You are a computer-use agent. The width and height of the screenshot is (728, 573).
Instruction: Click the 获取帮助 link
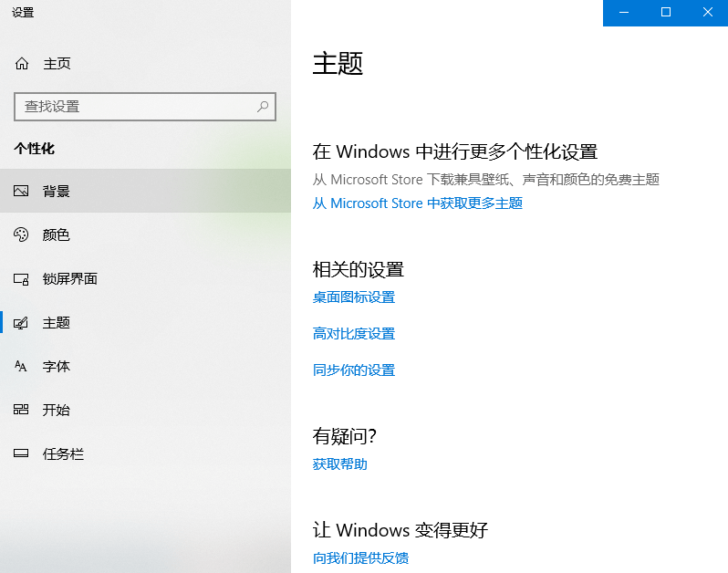coord(340,464)
